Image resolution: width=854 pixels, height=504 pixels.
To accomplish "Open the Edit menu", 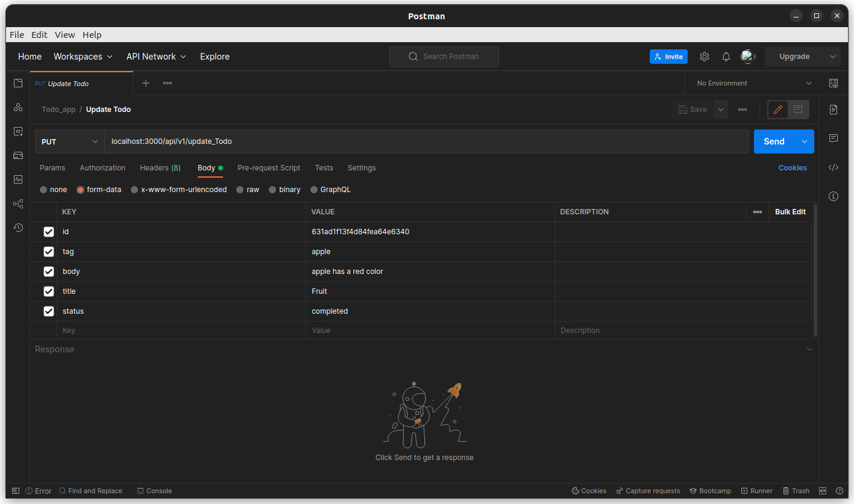I will [39, 35].
